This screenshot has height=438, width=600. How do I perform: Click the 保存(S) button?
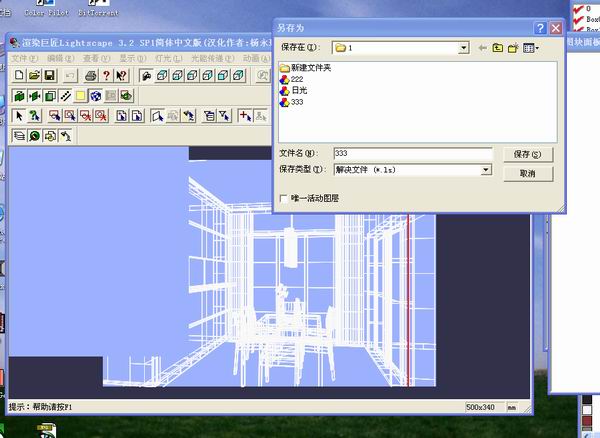tap(528, 154)
